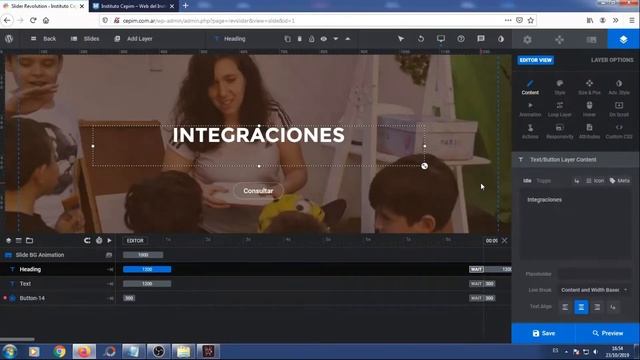640x360 pixels.
Task: Delete the selected layer with trash icon
Action: tap(300, 39)
